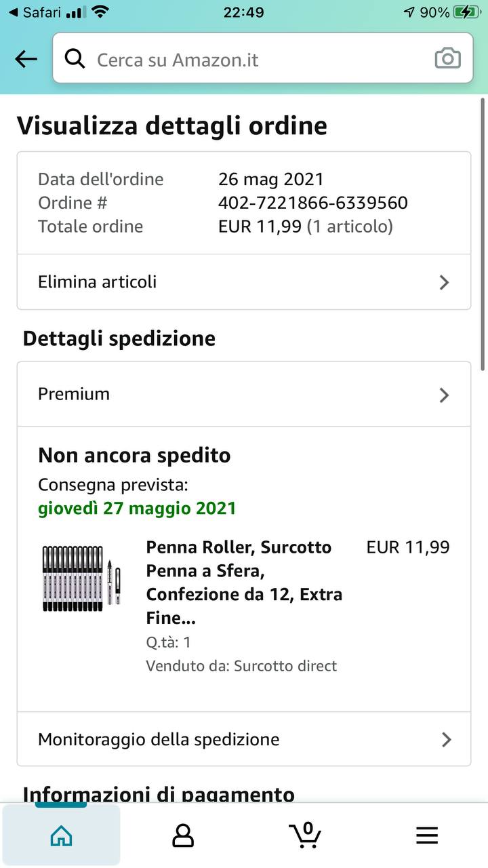Open the hamburger menu icon

[427, 835]
